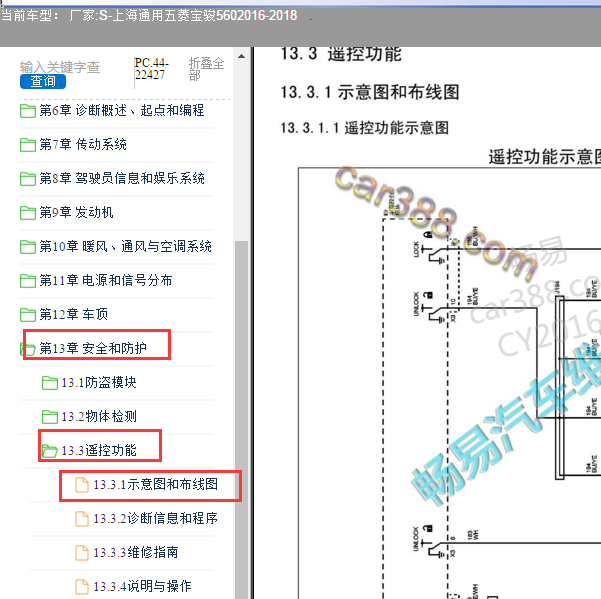Open folder icon for 第6章 诊断概述、起点和编程
601x599 pixels.
click(28, 111)
